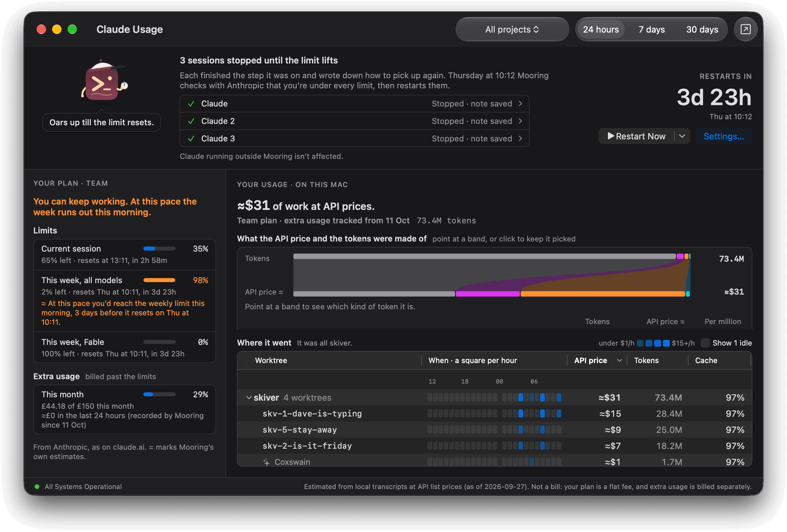Viewport: 787px width, 532px height.
Task: Click the "This week, Fable" limit row
Action: (125, 348)
